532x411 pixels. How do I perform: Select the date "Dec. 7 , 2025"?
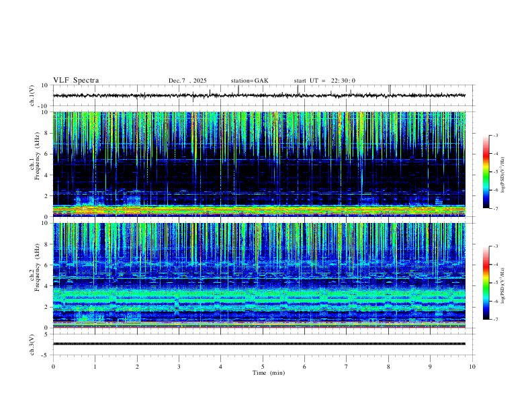187,81
